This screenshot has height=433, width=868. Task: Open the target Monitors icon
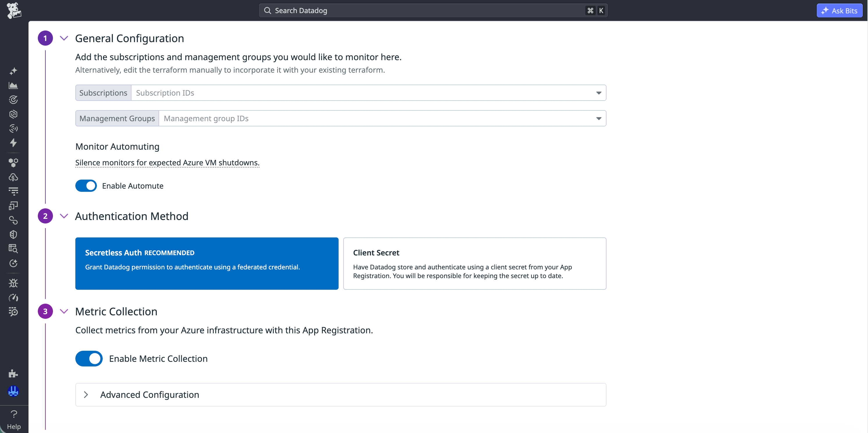pos(13,100)
